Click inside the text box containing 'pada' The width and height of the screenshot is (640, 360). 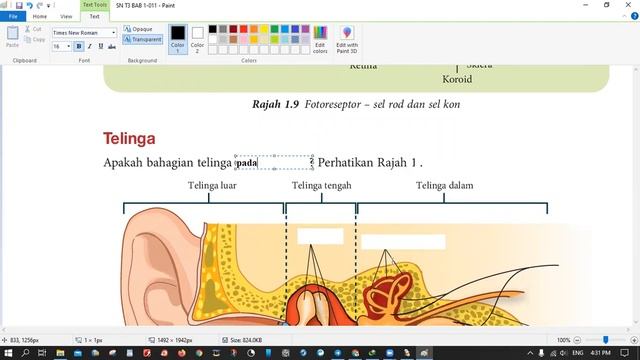[x=274, y=162]
